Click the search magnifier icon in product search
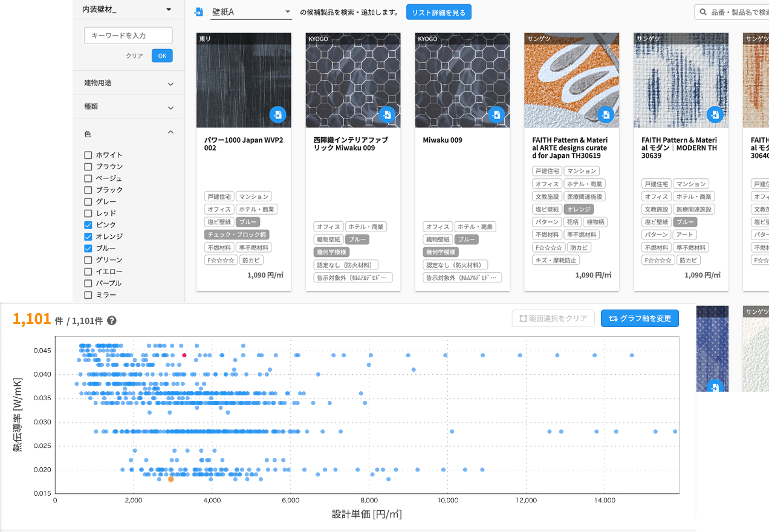The width and height of the screenshot is (769, 532). point(704,12)
